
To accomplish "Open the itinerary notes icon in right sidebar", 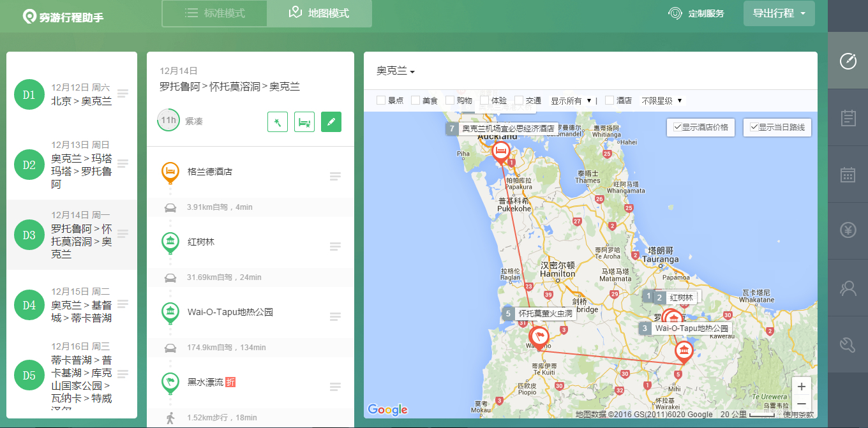I will point(848,117).
